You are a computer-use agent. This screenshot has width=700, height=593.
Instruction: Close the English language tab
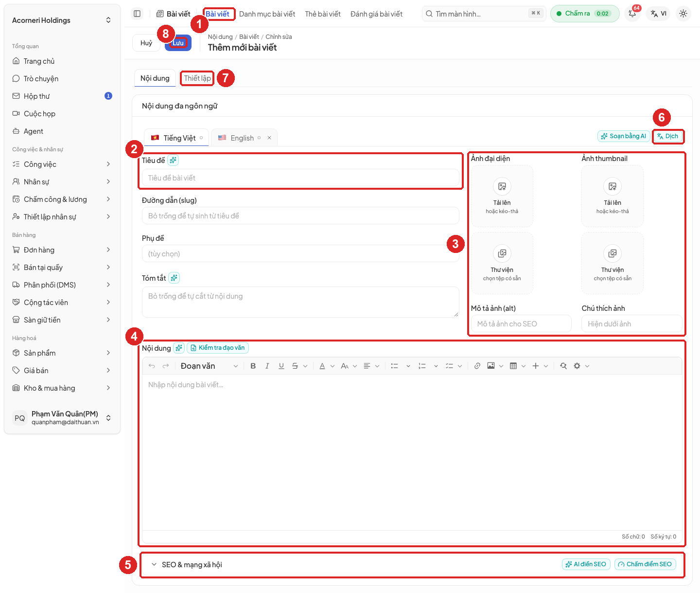pyautogui.click(x=269, y=138)
